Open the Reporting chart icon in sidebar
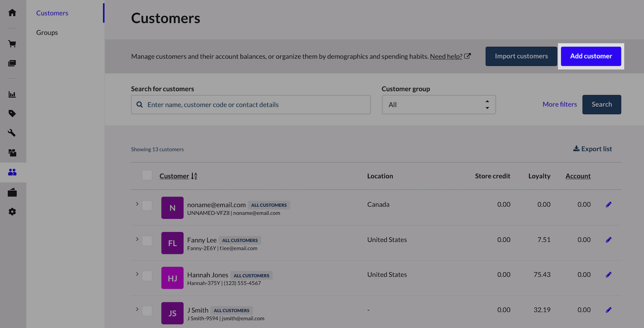 12,94
